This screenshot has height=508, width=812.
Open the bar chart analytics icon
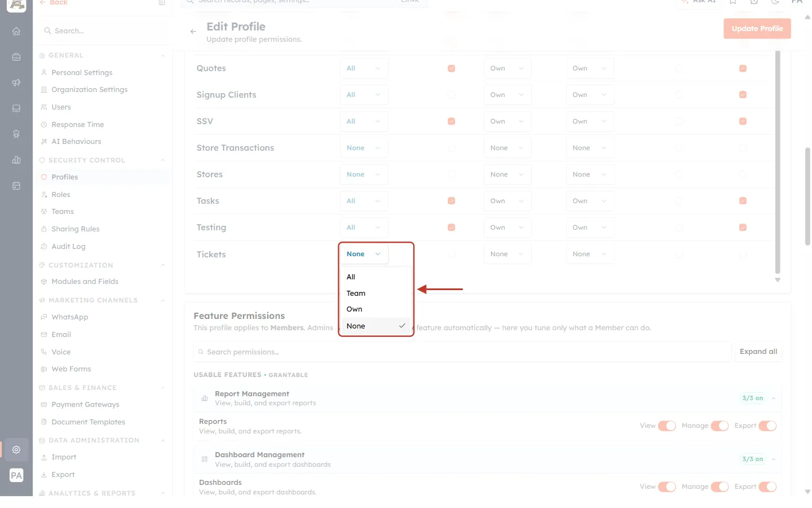[x=16, y=160]
